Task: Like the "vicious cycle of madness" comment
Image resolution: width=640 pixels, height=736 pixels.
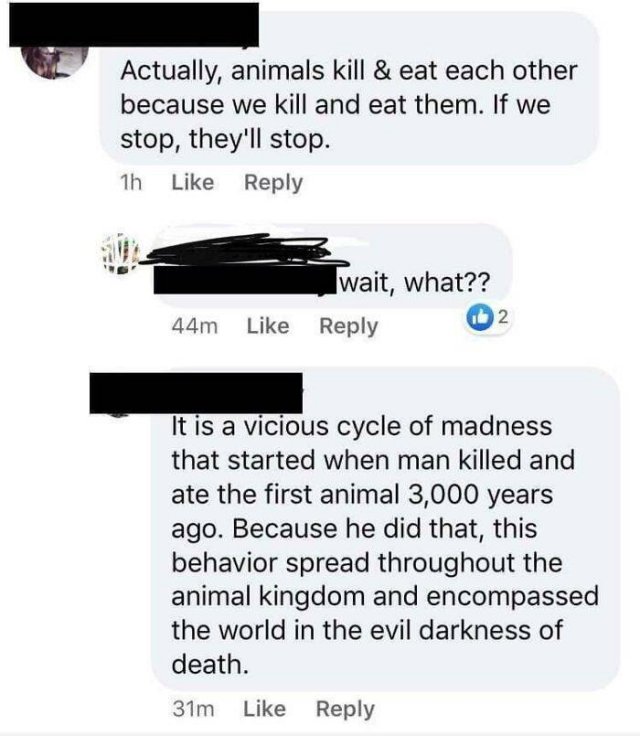Action: coord(265,709)
